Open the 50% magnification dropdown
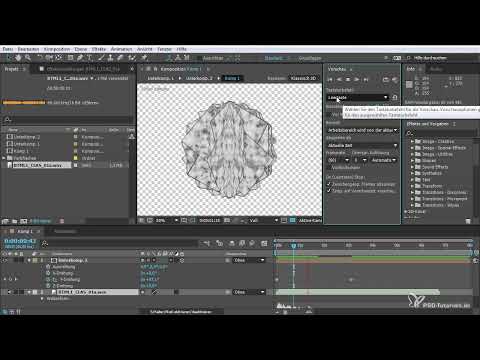The image size is (480, 360). tap(167, 220)
